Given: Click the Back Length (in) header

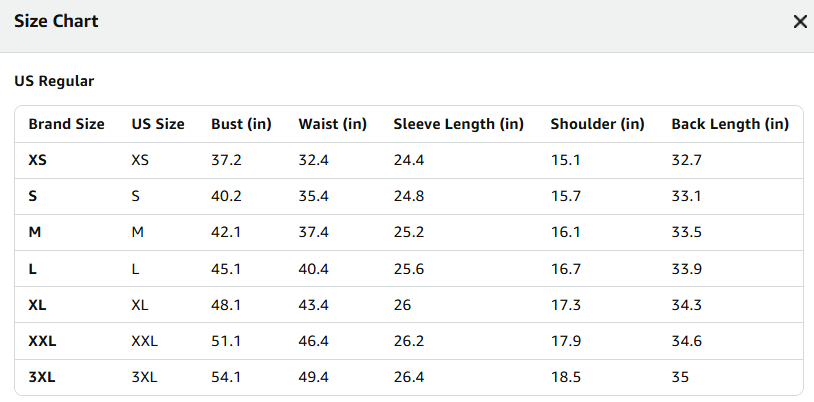Looking at the screenshot, I should point(730,124).
